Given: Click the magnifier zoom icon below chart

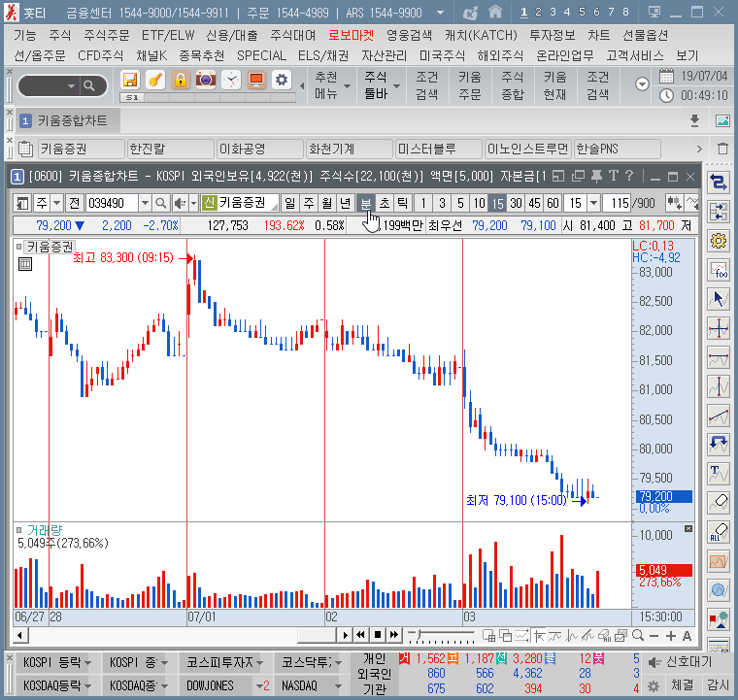Looking at the screenshot, I should [638, 636].
